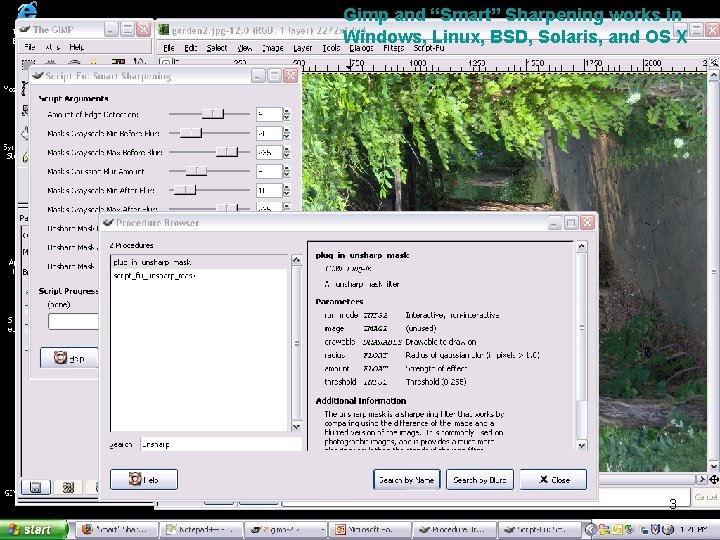This screenshot has height=540, width=720.
Task: Click Help button in Smart Sharpening dialog
Action: (x=69, y=358)
